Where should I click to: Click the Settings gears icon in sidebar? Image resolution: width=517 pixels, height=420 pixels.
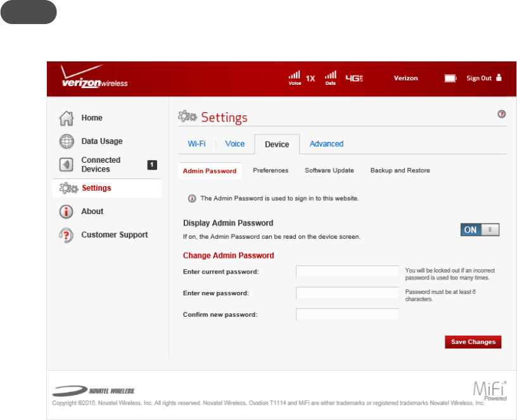[68, 188]
